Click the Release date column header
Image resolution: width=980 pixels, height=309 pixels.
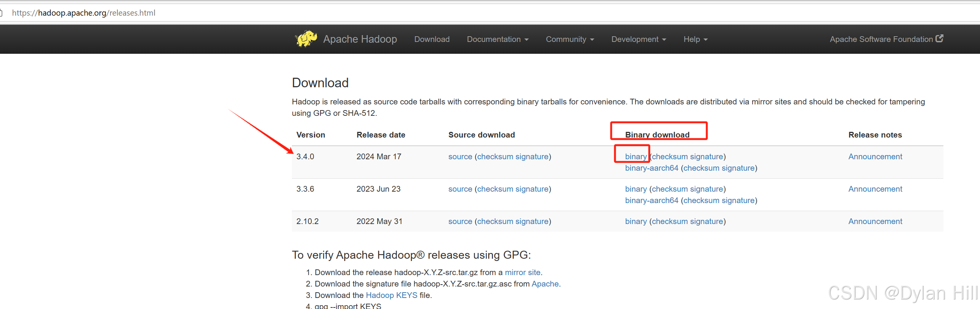381,135
